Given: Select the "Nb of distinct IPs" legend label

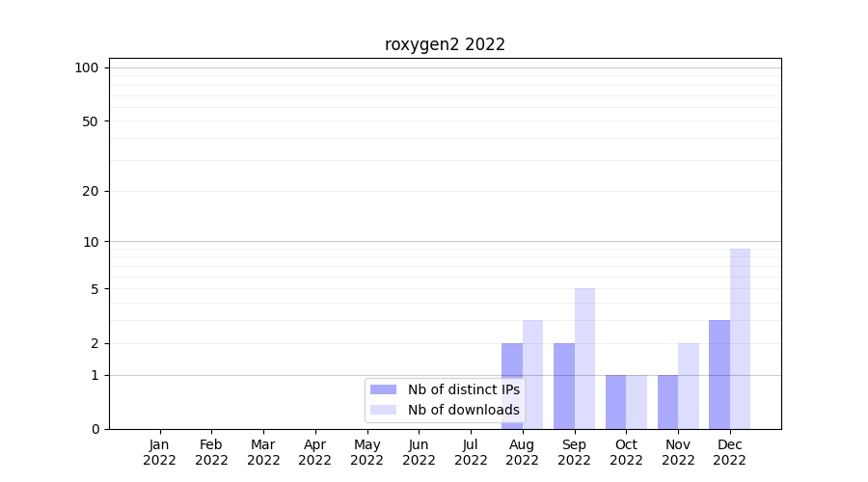Looking at the screenshot, I should click(x=463, y=389).
